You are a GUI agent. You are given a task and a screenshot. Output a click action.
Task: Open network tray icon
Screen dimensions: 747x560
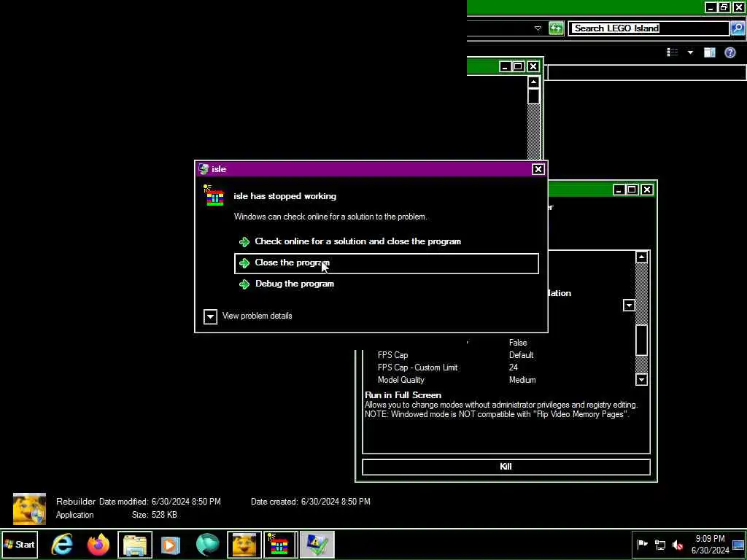point(660,544)
